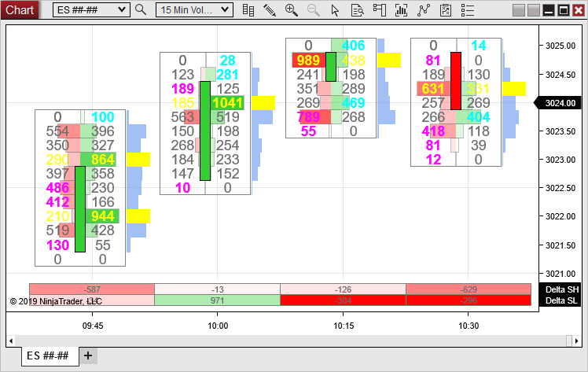This screenshot has height=372, width=588.
Task: Expand the 15 Min Vol interval dropdown
Action: [226, 9]
